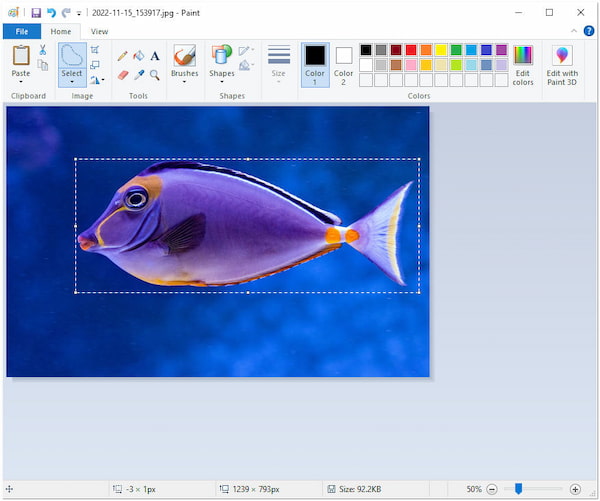The width and height of the screenshot is (600, 501).
Task: Select the Pencil tool
Action: click(x=122, y=56)
